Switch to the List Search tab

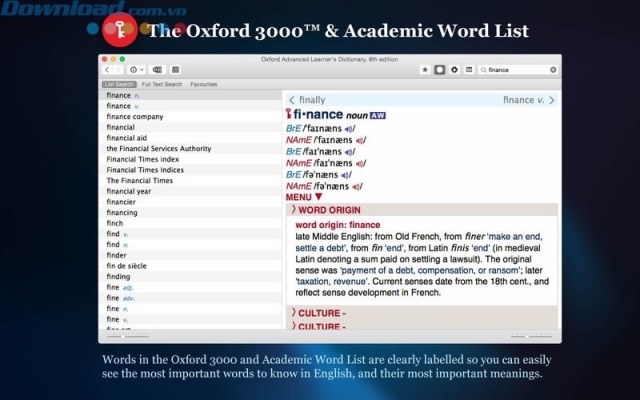pos(119,84)
